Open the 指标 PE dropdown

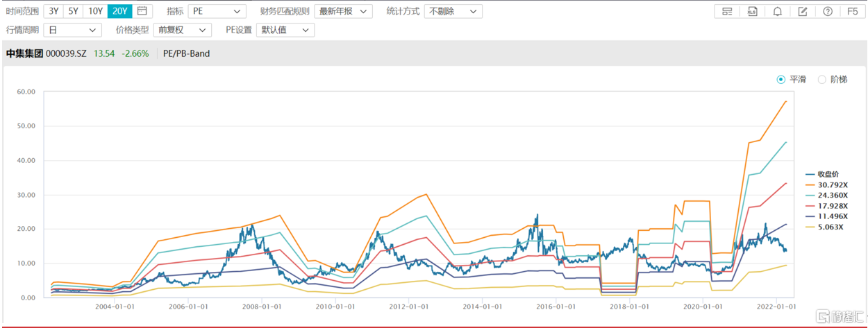point(217,12)
